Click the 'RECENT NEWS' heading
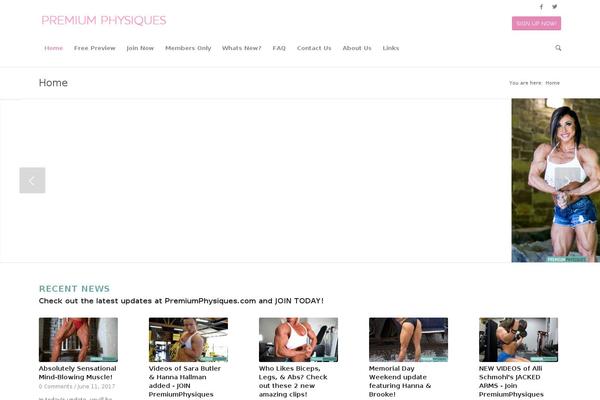 (74, 289)
